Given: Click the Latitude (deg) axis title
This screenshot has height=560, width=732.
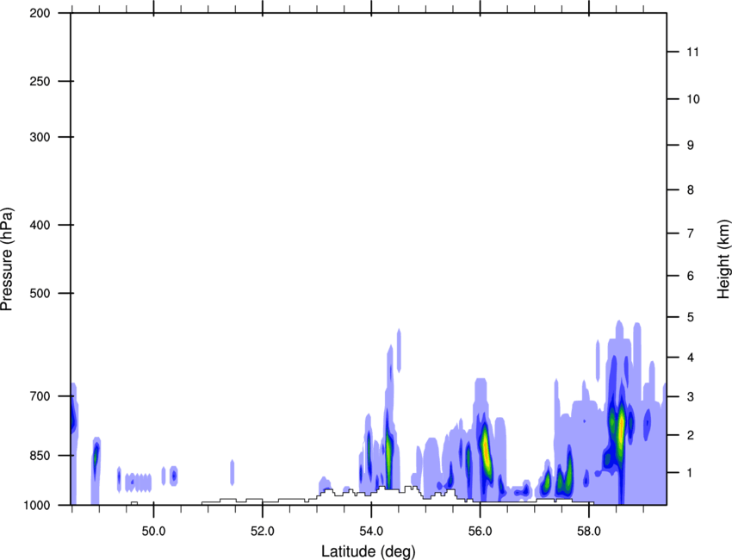Looking at the screenshot, I should tap(368, 551).
